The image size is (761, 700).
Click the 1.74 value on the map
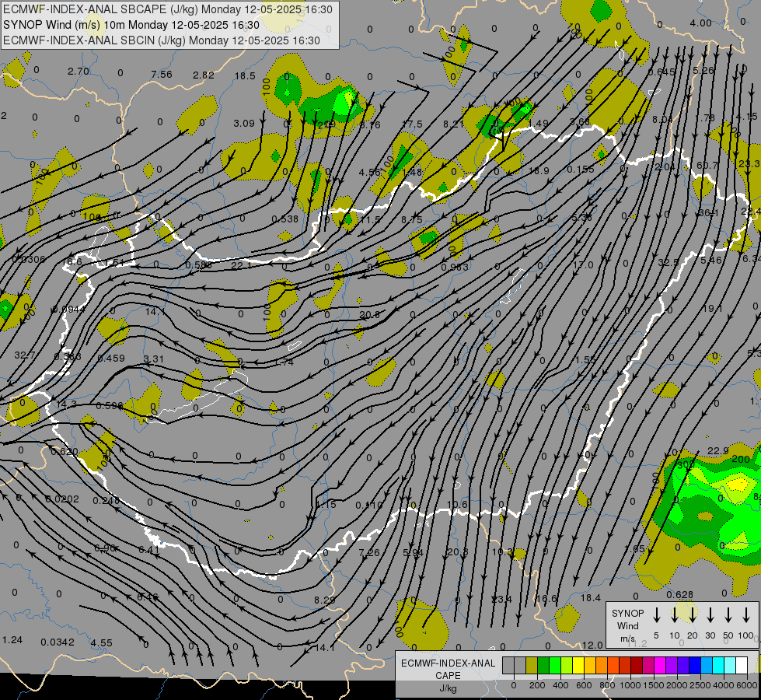[284, 362]
